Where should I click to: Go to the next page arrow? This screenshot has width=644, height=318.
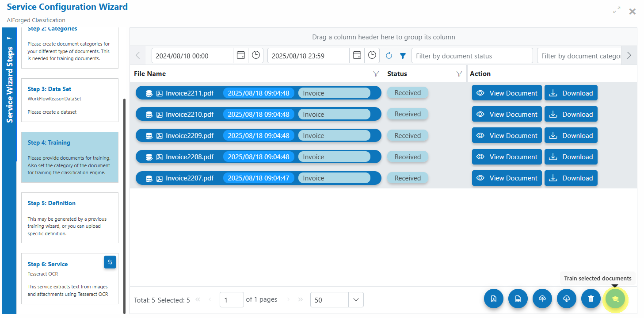(288, 299)
